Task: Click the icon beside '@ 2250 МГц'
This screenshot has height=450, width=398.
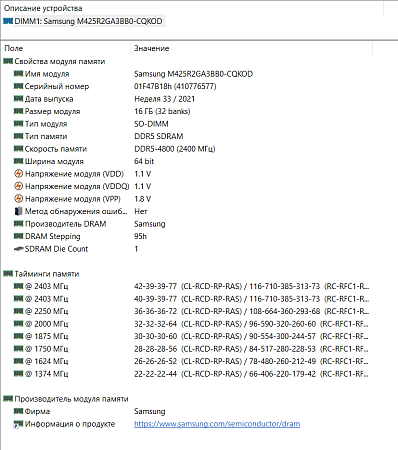Action: click(x=18, y=311)
